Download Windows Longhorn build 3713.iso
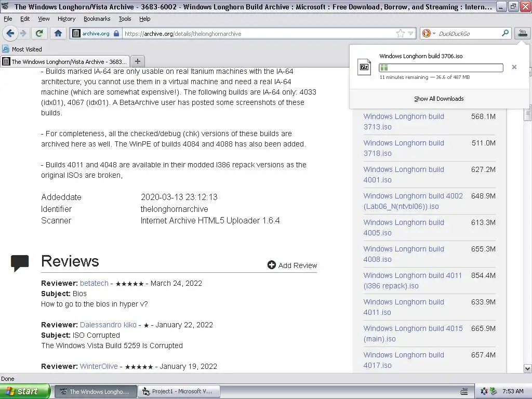Viewport: 532px width, 399px height. click(x=404, y=122)
